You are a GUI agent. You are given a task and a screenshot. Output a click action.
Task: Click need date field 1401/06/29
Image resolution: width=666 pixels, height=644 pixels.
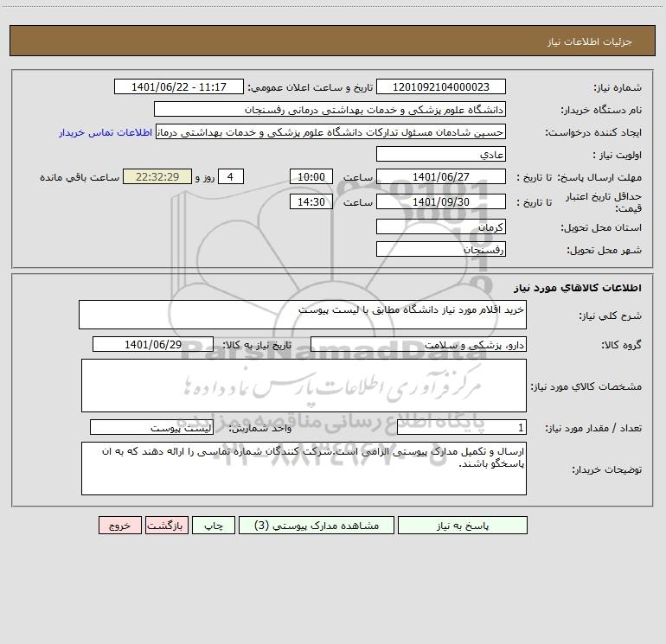coord(153,344)
